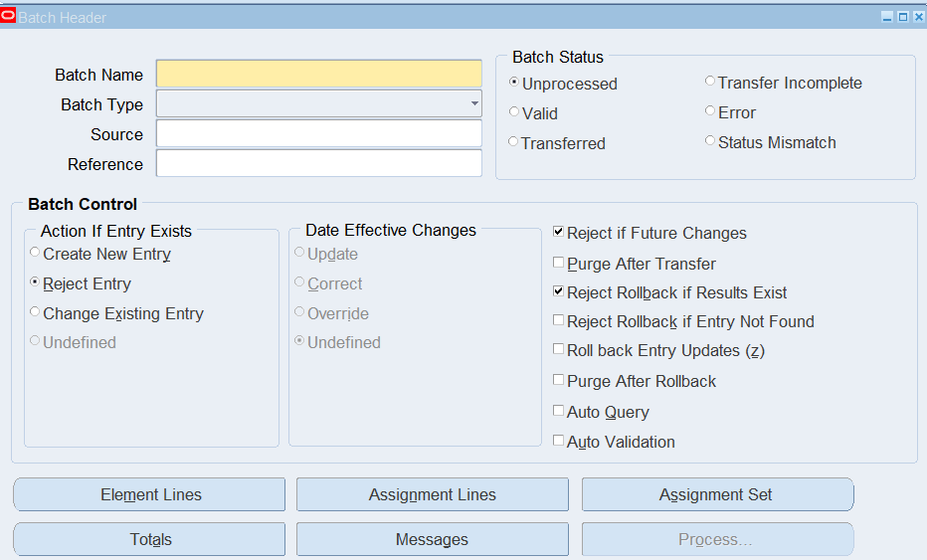Click the Source text field

318,134
